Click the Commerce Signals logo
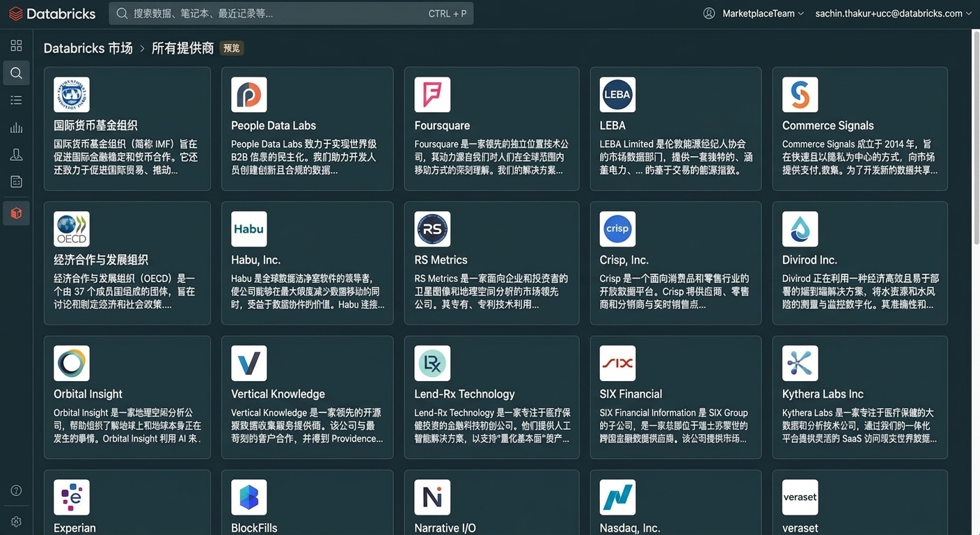Image resolution: width=980 pixels, height=535 pixels. tap(800, 95)
